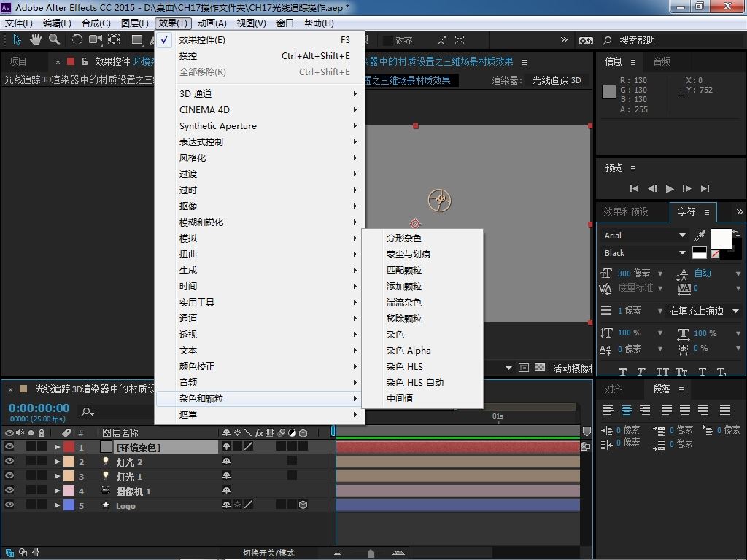Click the Logo layer's 3D cube switch
747x560 pixels.
click(x=303, y=505)
